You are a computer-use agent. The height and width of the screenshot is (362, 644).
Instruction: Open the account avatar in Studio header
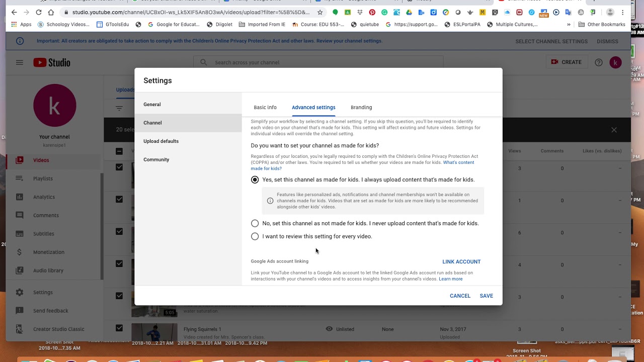(615, 62)
